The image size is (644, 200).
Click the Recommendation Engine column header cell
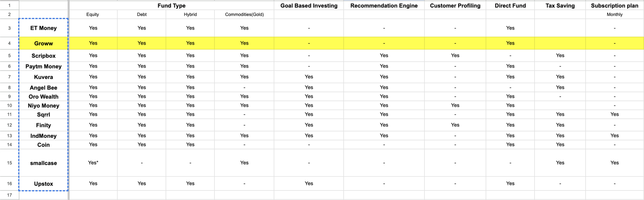coord(384,6)
